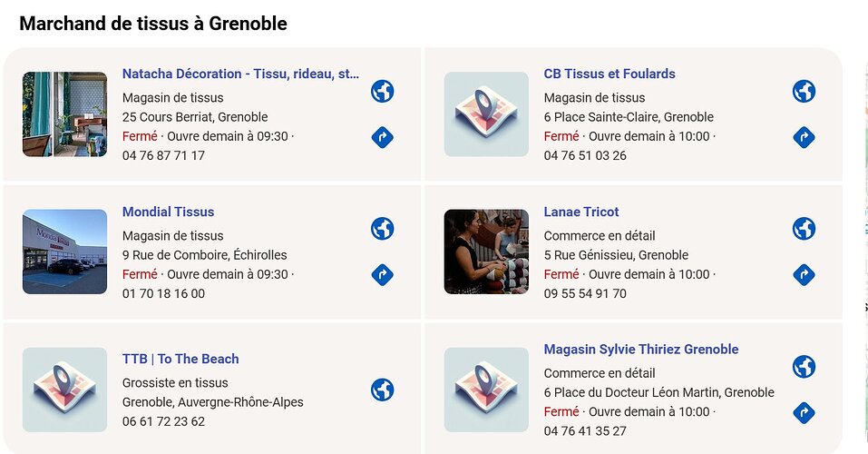Image resolution: width=868 pixels, height=454 pixels.
Task: Open the Lanae Tricot knitting photo
Action: [x=486, y=252]
